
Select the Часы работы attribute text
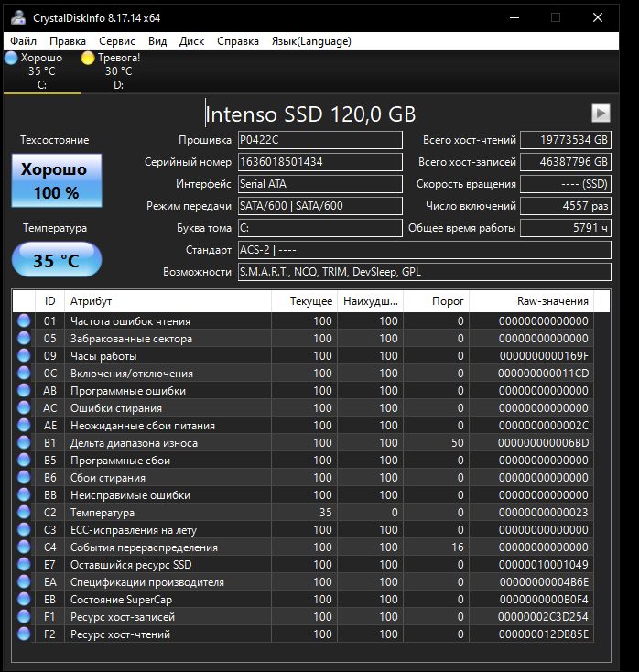[x=103, y=356]
